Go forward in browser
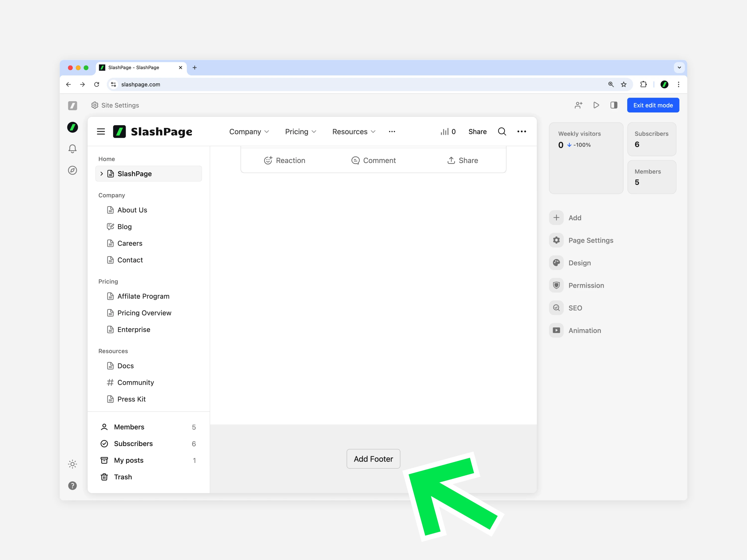The height and width of the screenshot is (560, 747). pyautogui.click(x=82, y=84)
